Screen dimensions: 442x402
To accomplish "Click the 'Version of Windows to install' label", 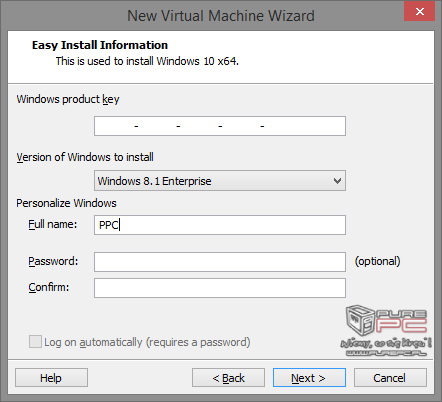I will [x=85, y=157].
